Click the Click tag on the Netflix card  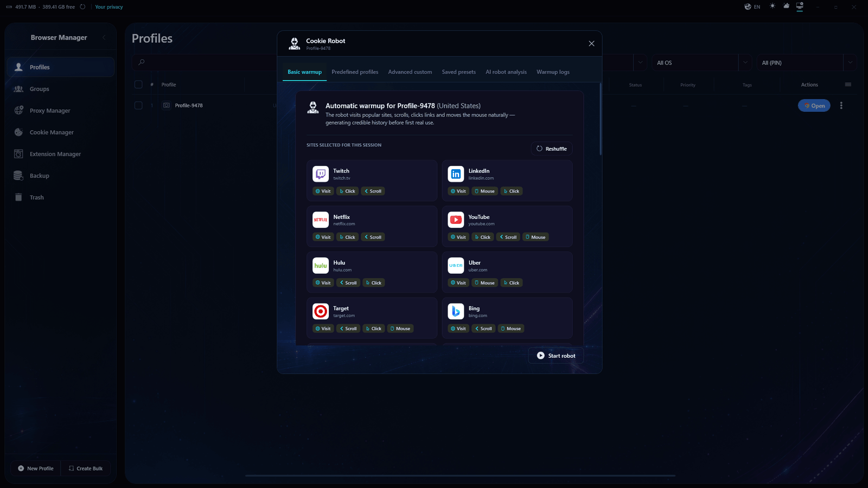pos(348,237)
